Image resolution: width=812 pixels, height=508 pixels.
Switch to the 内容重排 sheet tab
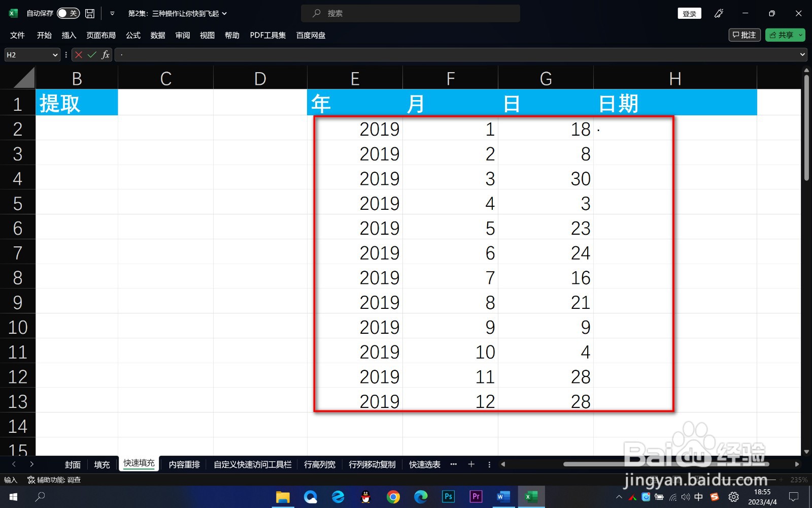[x=184, y=464]
